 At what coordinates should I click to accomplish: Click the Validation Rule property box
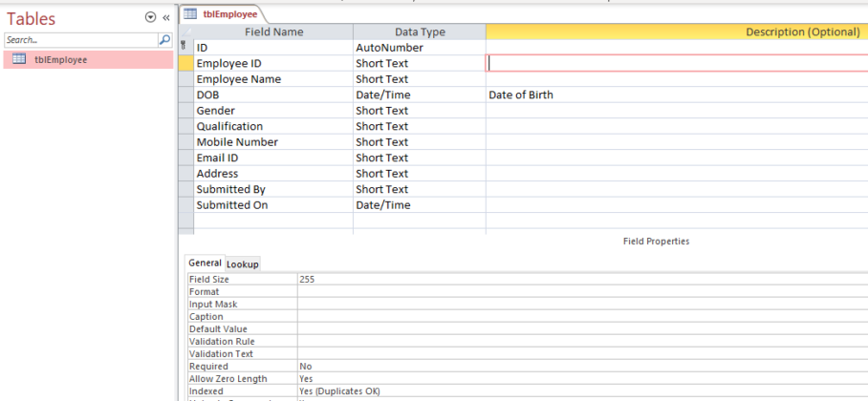click(x=582, y=341)
